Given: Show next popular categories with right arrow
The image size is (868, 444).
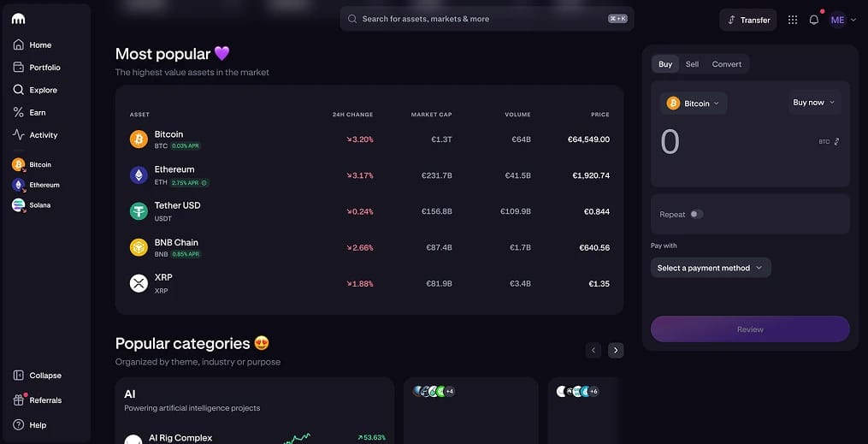Looking at the screenshot, I should point(616,350).
